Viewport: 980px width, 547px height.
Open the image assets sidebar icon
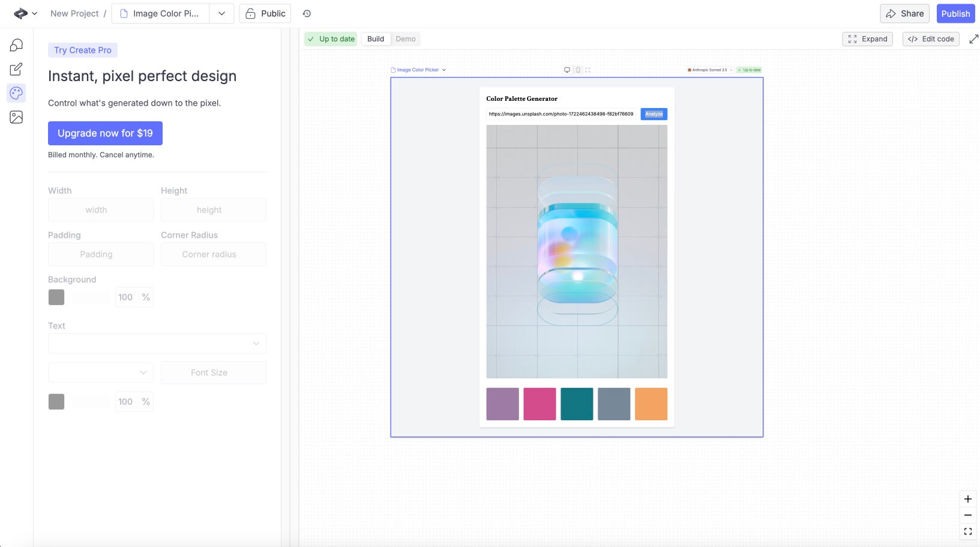(x=16, y=117)
